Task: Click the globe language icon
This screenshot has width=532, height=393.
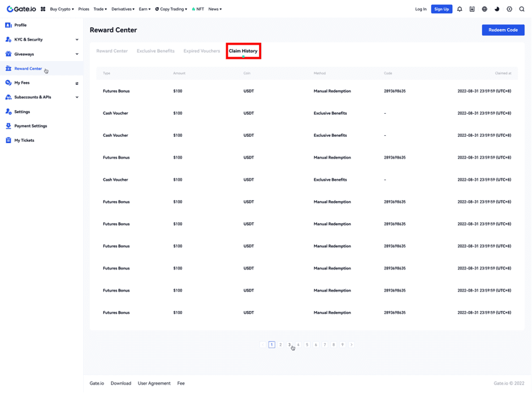Action: [x=485, y=9]
